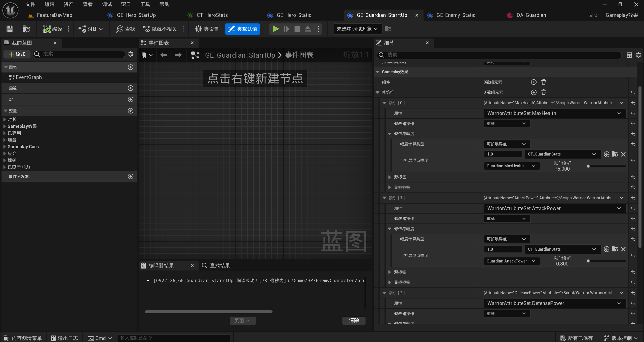This screenshot has height=342, width=644.
Task: Reset WarriorAttributeSet.DefensePower to default
Action: (x=633, y=303)
